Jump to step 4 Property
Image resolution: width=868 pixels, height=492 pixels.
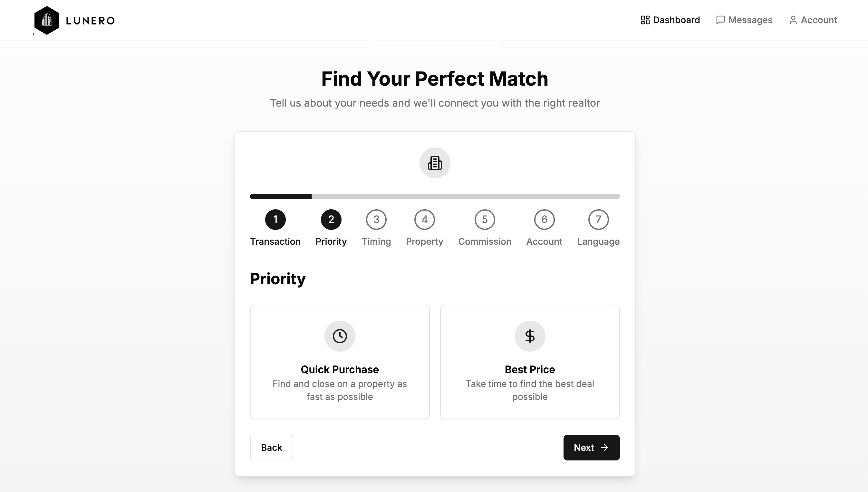click(424, 219)
